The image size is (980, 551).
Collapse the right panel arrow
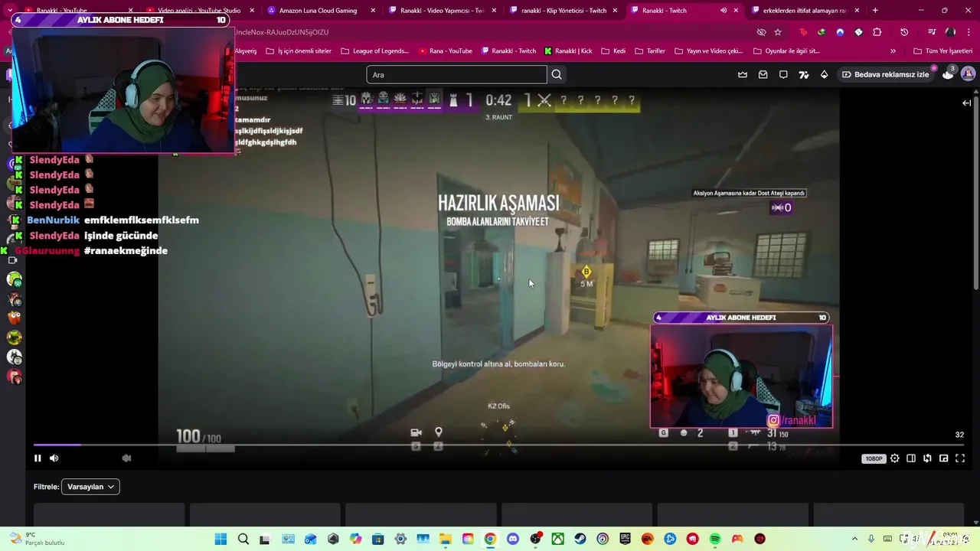[x=967, y=103]
